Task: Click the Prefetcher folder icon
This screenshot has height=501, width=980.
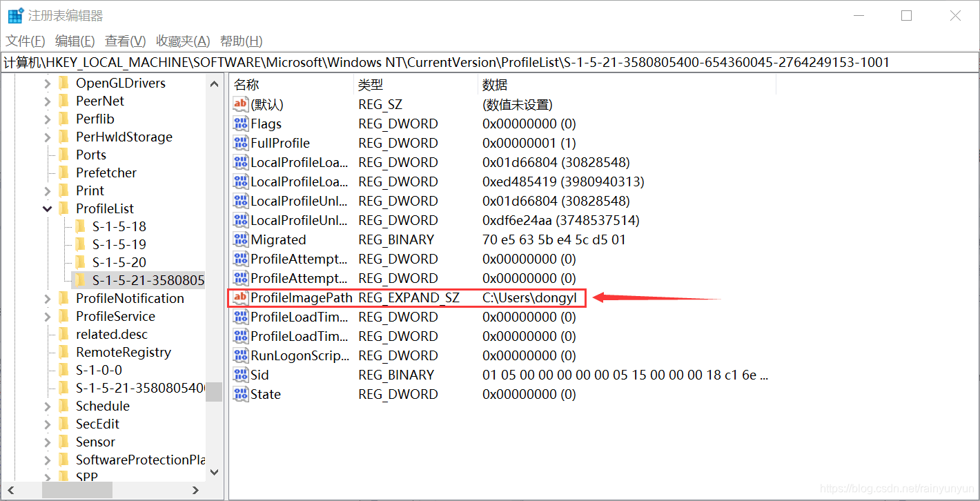Action: click(64, 173)
